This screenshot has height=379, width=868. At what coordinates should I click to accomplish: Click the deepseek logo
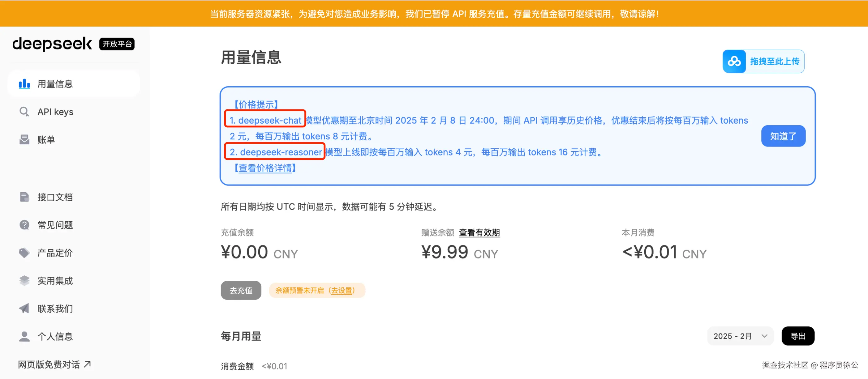click(52, 44)
